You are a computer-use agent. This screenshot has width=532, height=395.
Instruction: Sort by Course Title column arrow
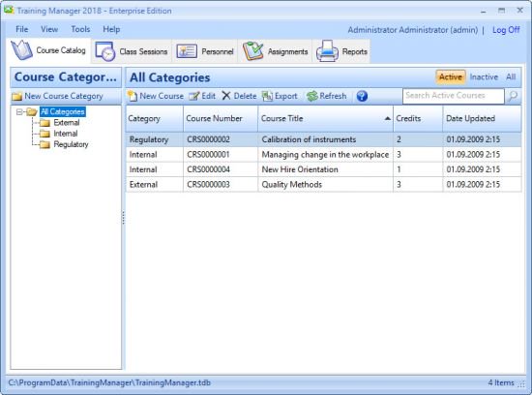387,118
